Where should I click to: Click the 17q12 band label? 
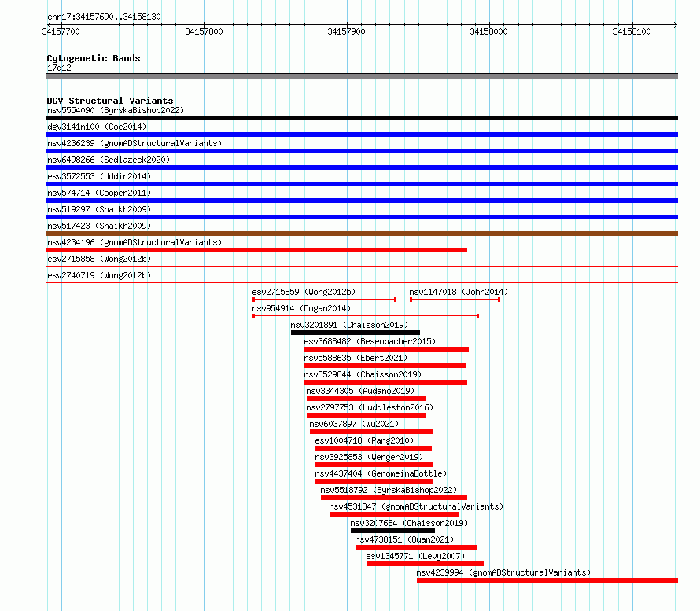(59, 68)
